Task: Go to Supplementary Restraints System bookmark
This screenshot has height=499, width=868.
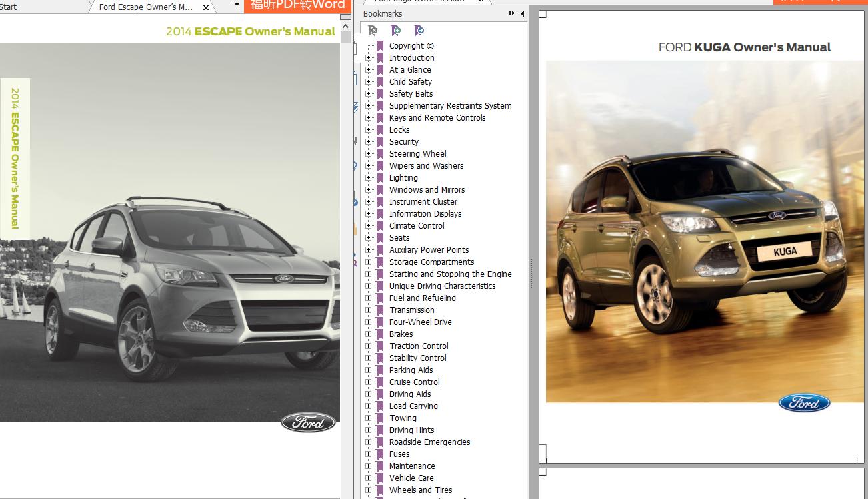Action: pyautogui.click(x=451, y=106)
